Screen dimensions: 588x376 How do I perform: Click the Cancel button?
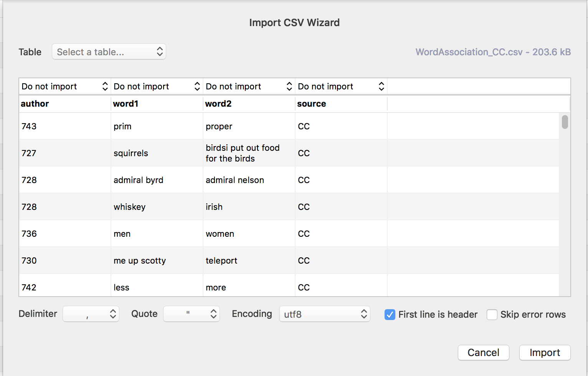[x=483, y=352]
